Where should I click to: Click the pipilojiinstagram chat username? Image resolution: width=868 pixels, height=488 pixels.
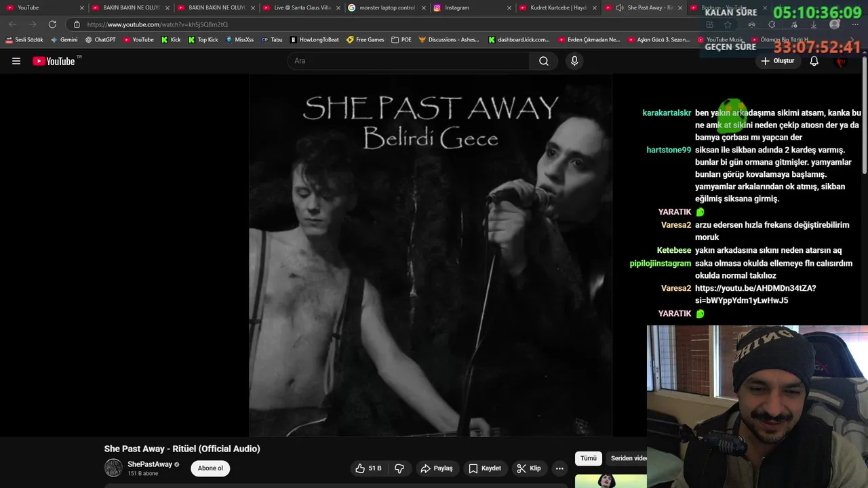[x=660, y=263]
